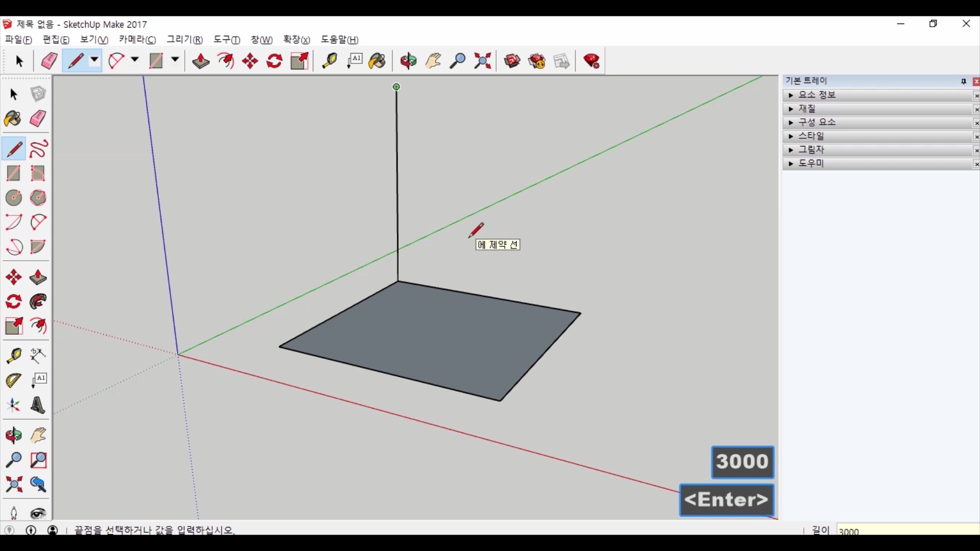The image size is (980, 551).
Task: Open the line tool dropdown arrow
Action: click(94, 60)
